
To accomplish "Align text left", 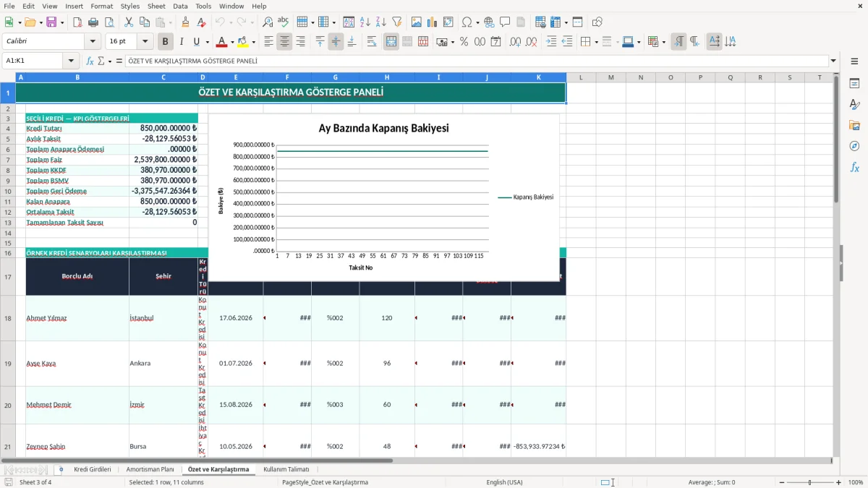I will pos(268,42).
